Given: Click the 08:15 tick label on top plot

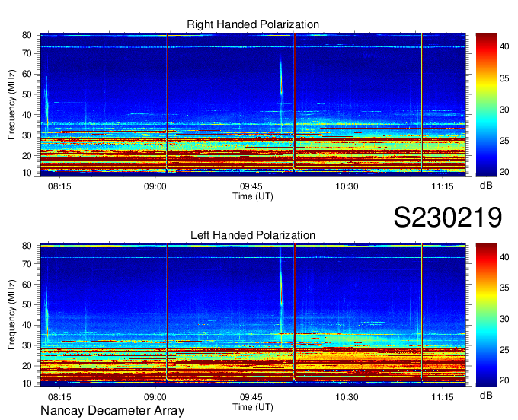Looking at the screenshot, I should tap(59, 186).
